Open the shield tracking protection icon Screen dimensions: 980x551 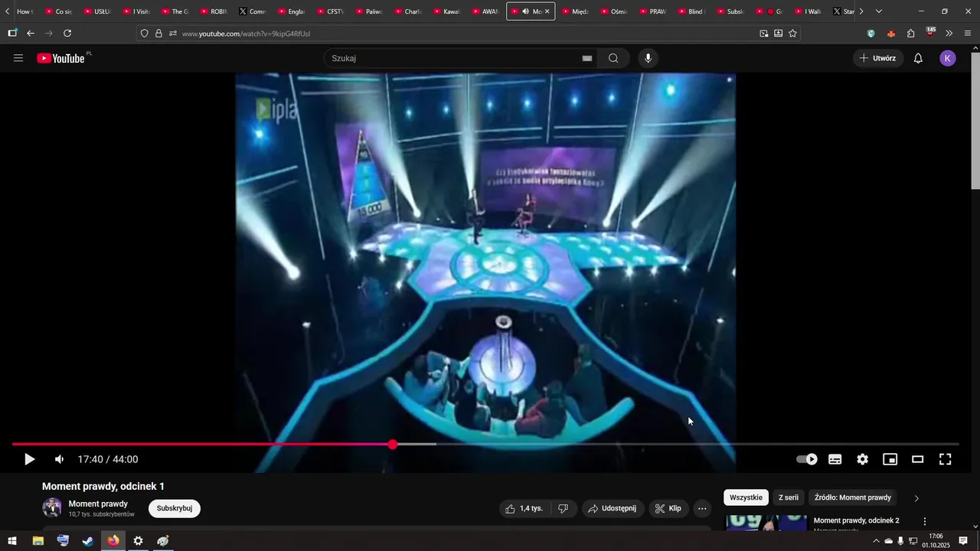pyautogui.click(x=145, y=33)
